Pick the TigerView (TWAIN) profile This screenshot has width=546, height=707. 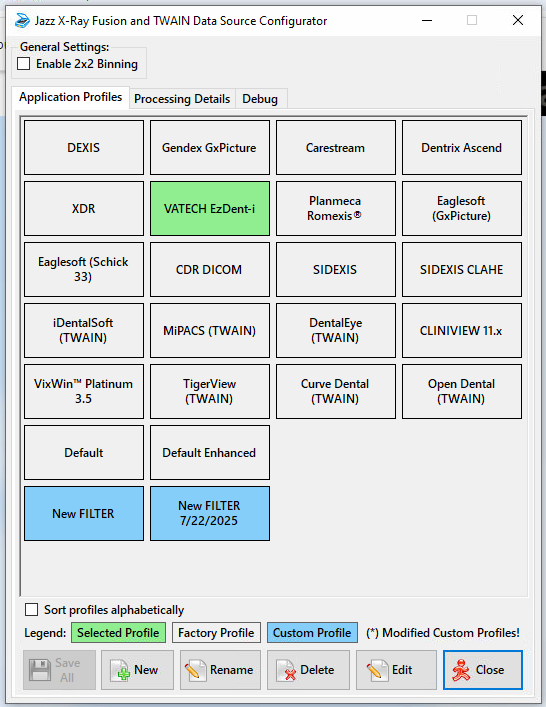(210, 391)
